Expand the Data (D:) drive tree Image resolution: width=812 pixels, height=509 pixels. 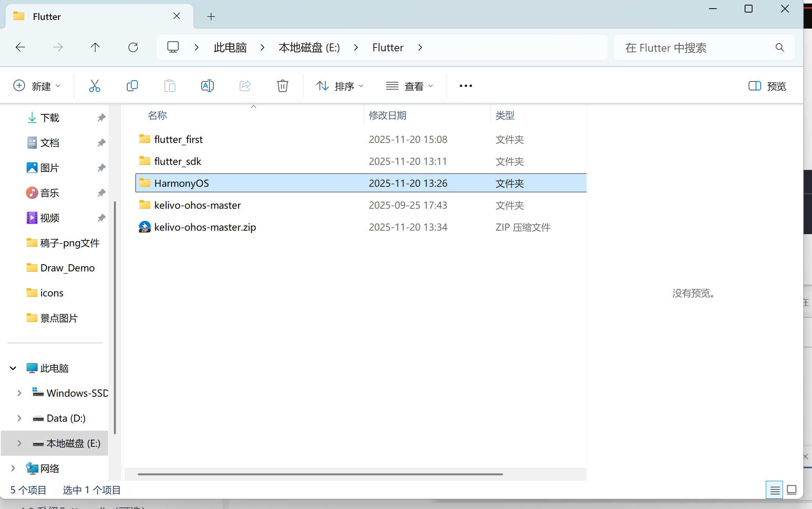[x=19, y=418]
